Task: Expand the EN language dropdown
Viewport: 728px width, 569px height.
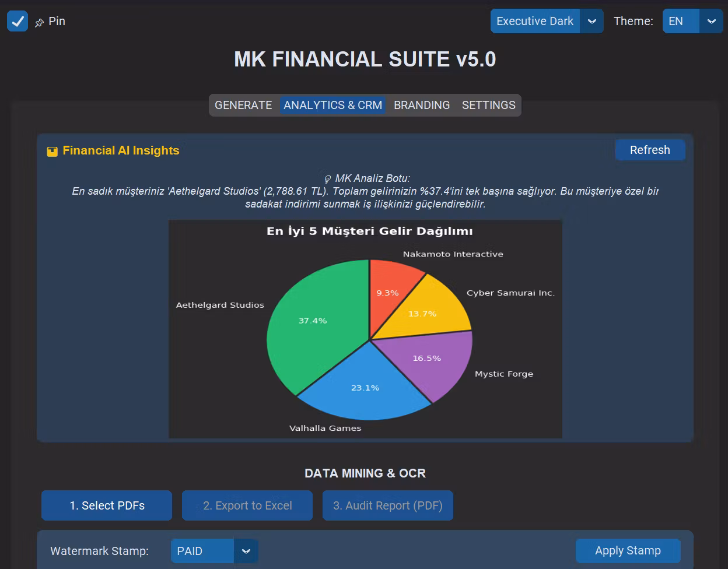Action: point(692,21)
